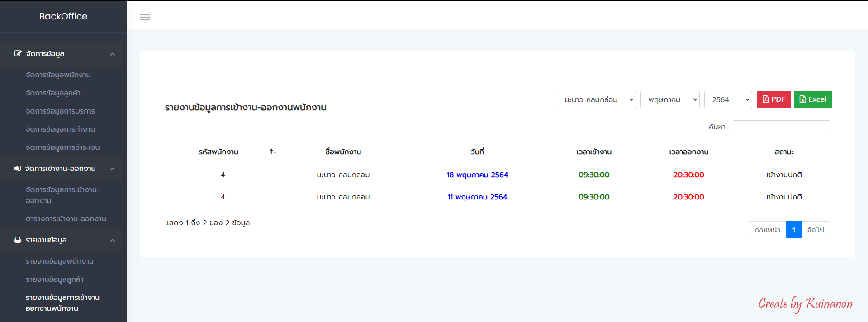The height and width of the screenshot is (322, 868).
Task: Click the edit icon beside จัดการข้อมูล
Action: click(x=18, y=53)
